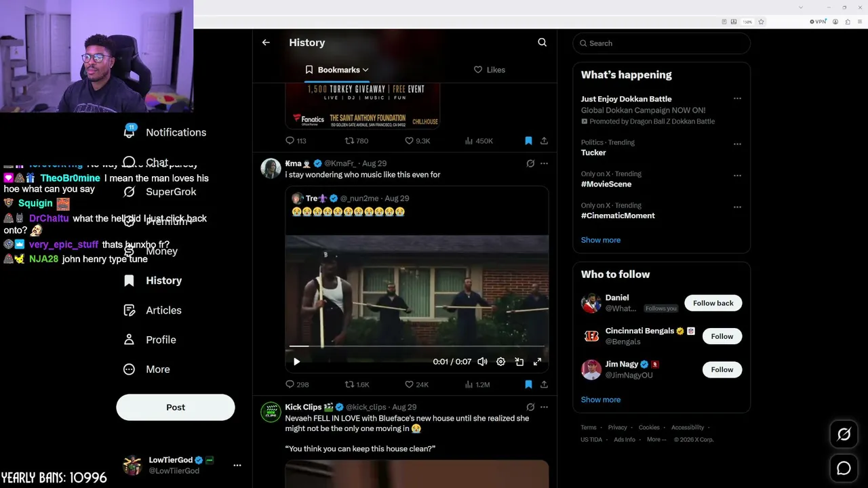This screenshot has height=488, width=868.
Task: Expand the More footer links menu
Action: [656, 439]
